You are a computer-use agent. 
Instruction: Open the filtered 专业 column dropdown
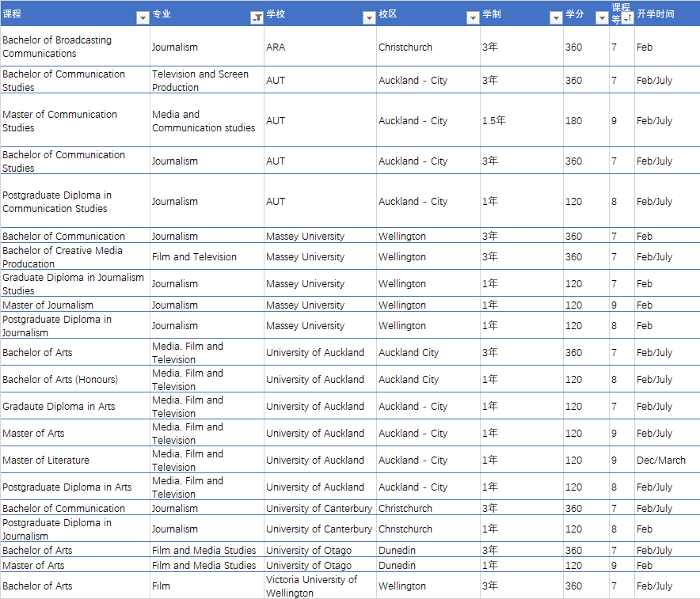pyautogui.click(x=257, y=18)
